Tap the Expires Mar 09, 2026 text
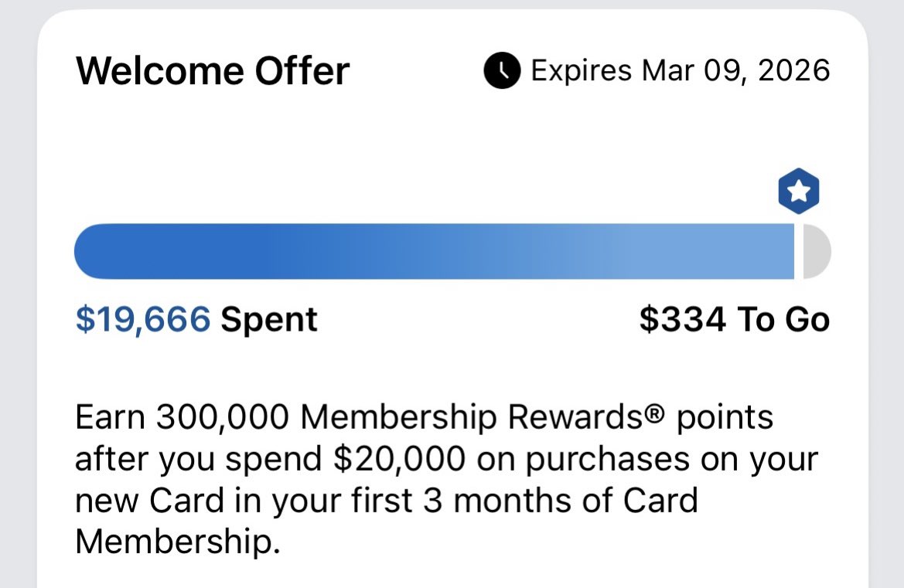 (x=680, y=71)
